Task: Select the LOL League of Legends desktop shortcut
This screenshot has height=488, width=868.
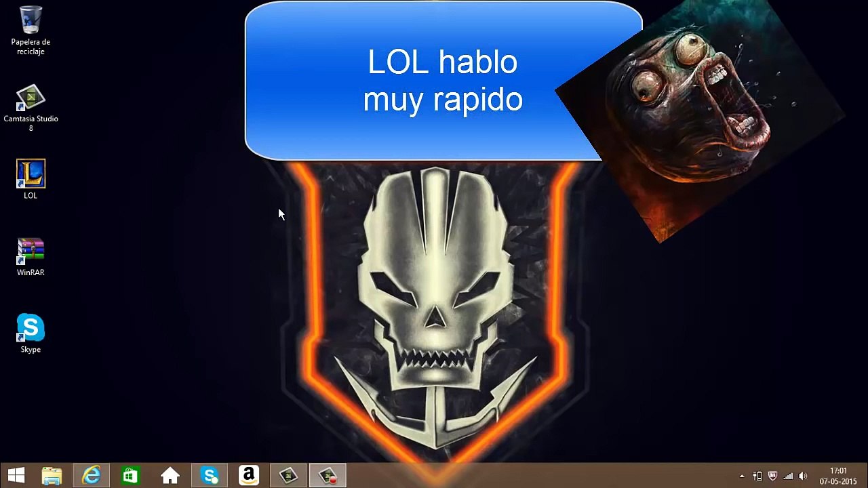Action: coord(31,180)
